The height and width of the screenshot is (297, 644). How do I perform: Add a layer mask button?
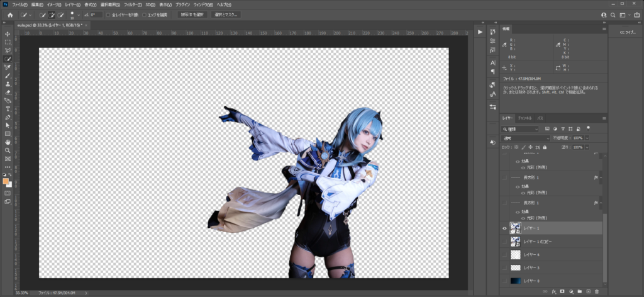(x=562, y=291)
